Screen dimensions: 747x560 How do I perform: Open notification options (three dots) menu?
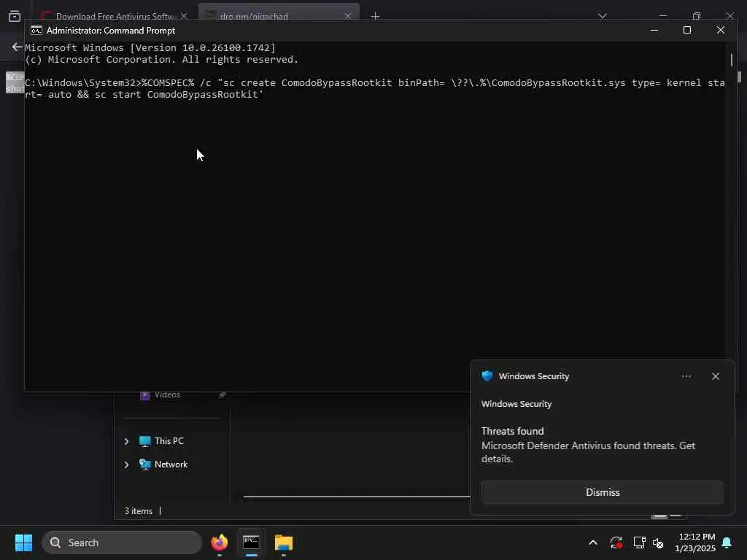click(x=686, y=376)
